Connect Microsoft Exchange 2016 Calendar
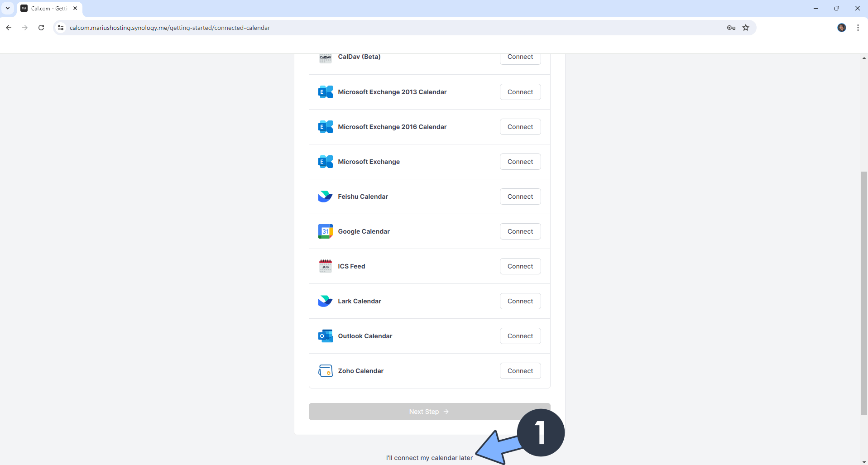This screenshot has height=465, width=868. (520, 127)
